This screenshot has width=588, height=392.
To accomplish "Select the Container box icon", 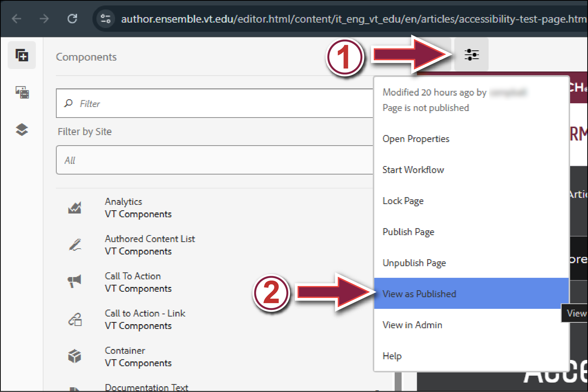I will point(75,356).
